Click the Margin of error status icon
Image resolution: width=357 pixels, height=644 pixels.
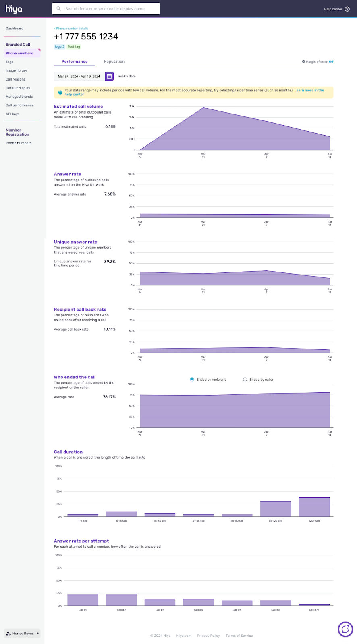coord(303,62)
